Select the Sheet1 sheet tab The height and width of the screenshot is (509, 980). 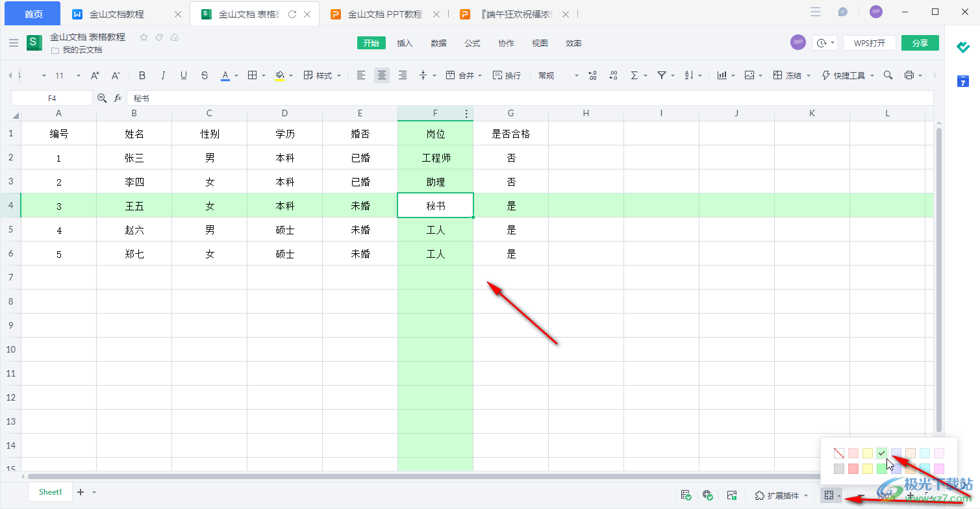pyautogui.click(x=50, y=492)
